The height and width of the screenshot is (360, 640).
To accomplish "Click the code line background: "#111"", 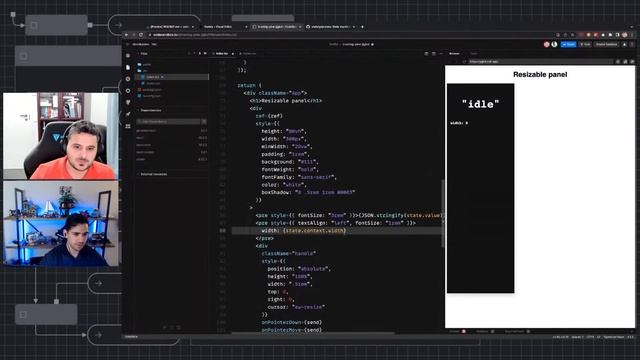I will pyautogui.click(x=290, y=162).
